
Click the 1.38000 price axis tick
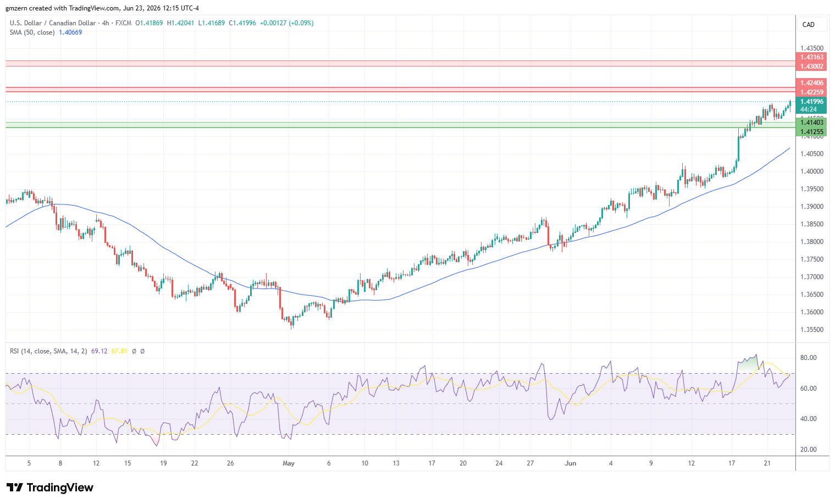[x=812, y=242]
